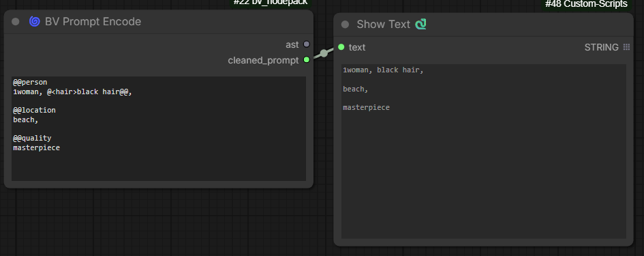Click the cleaned_prompt output label

tap(263, 61)
